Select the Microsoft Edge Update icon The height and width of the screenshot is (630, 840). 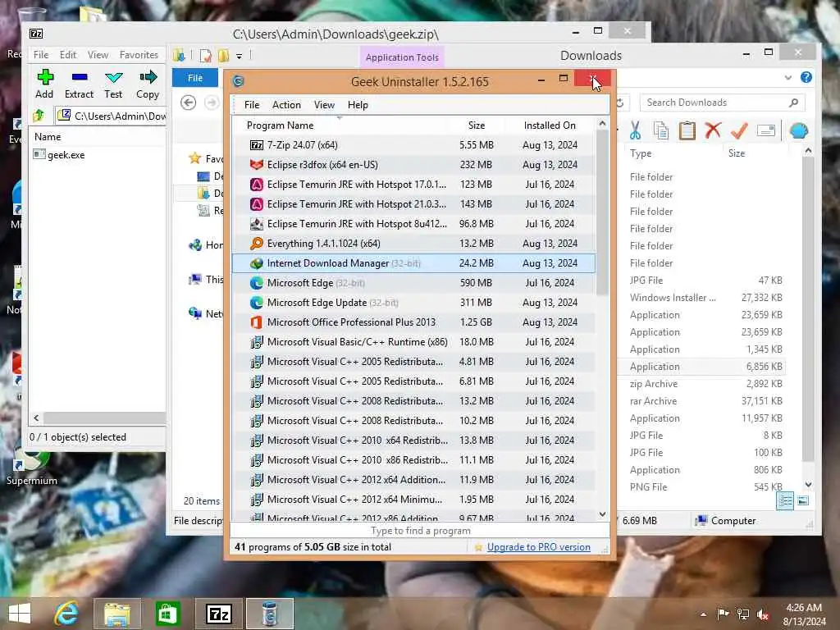click(257, 303)
